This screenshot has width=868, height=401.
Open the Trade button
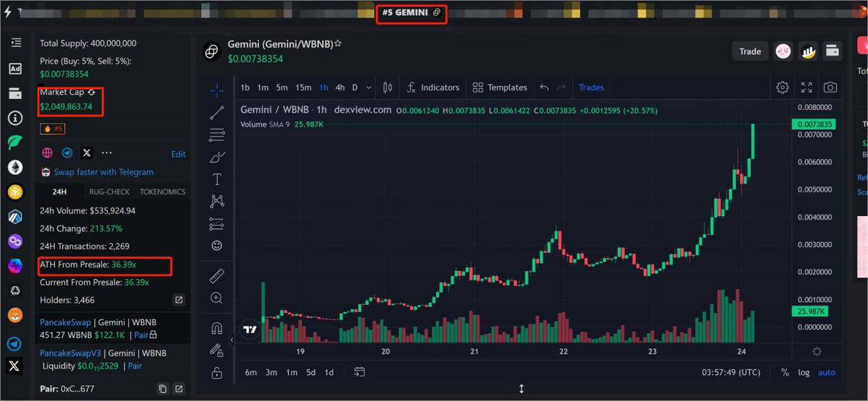click(x=750, y=51)
